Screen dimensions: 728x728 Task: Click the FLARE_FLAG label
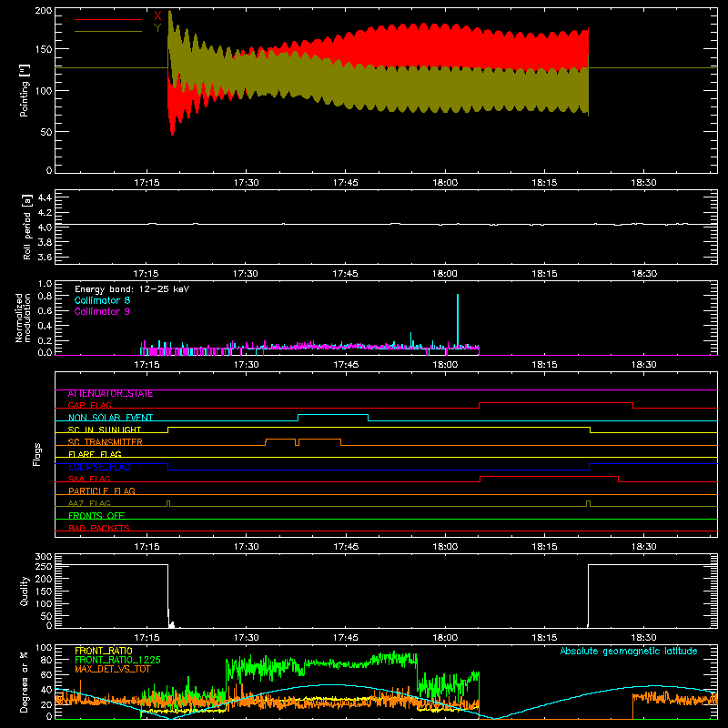pyautogui.click(x=95, y=454)
